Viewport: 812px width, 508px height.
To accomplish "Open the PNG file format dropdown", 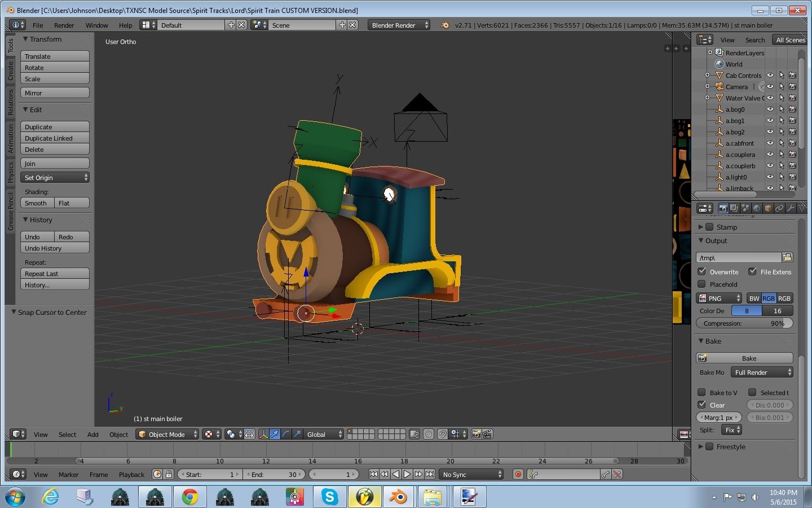I will (720, 298).
